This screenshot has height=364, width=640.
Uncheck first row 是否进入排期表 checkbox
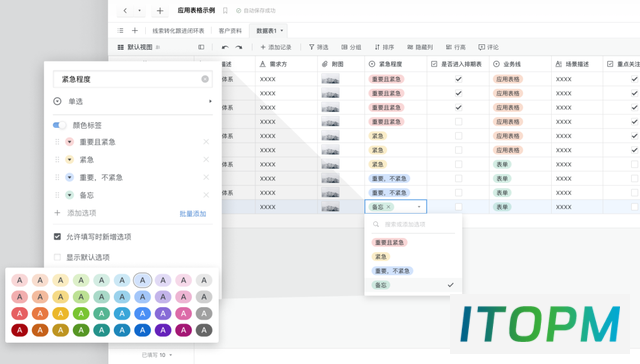tap(458, 79)
